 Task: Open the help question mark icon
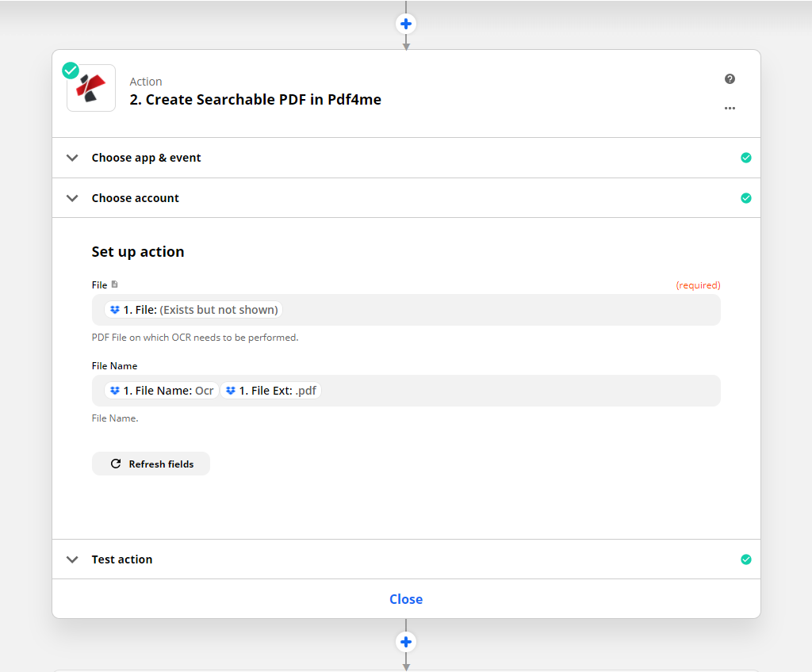(730, 79)
